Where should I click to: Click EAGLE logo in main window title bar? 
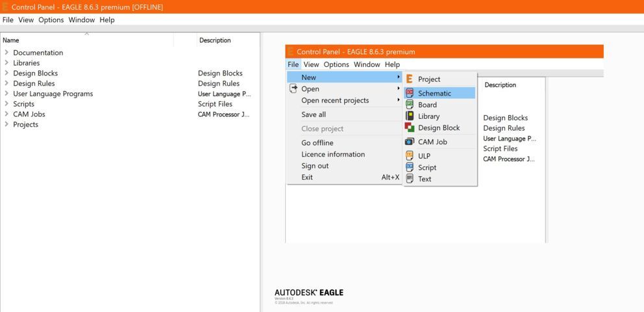pos(5,6)
